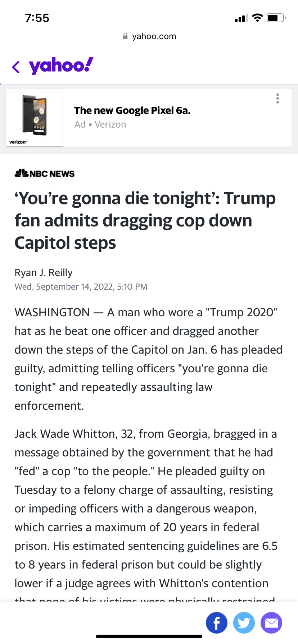Share article on Twitter
This screenshot has width=298, height=644.
tap(244, 623)
